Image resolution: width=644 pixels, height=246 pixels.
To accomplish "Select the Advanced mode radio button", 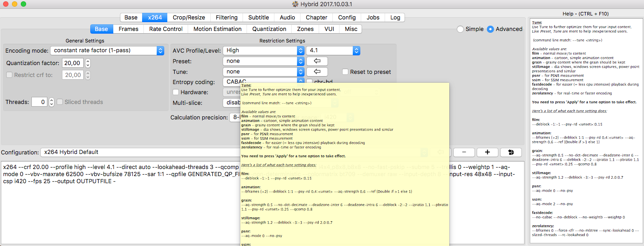I will tap(490, 29).
